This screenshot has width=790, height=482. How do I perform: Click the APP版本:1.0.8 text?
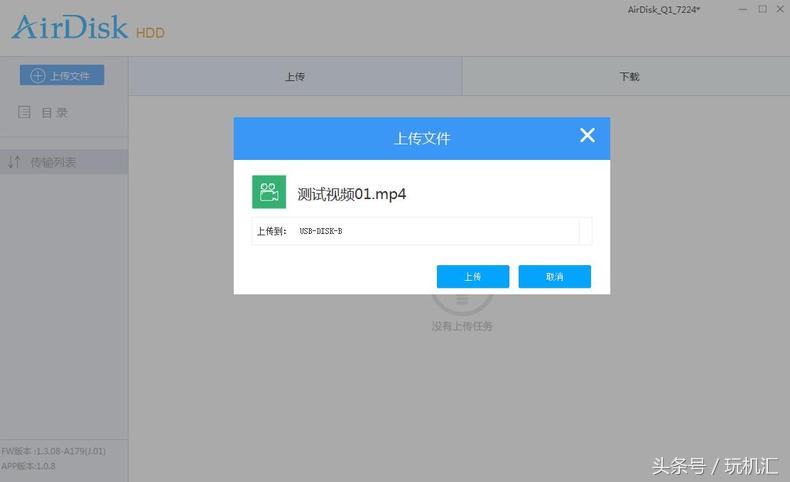(29, 466)
